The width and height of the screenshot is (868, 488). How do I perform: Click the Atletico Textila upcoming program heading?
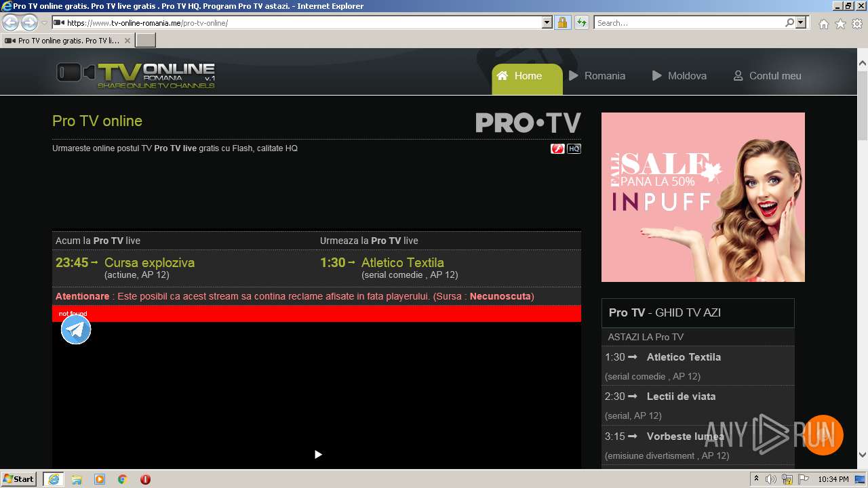pyautogui.click(x=403, y=262)
